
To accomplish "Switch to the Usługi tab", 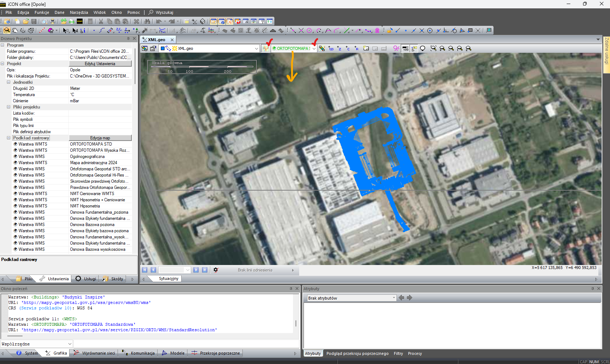I will click(x=86, y=279).
